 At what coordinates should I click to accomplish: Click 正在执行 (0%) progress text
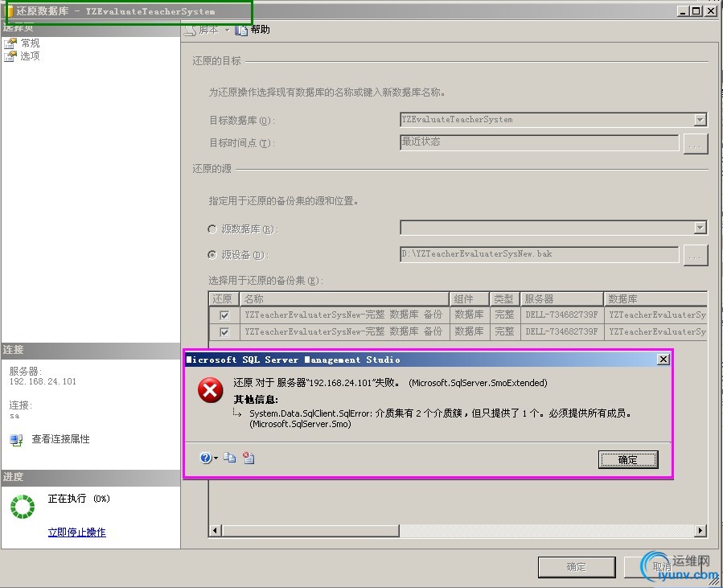pyautogui.click(x=78, y=499)
